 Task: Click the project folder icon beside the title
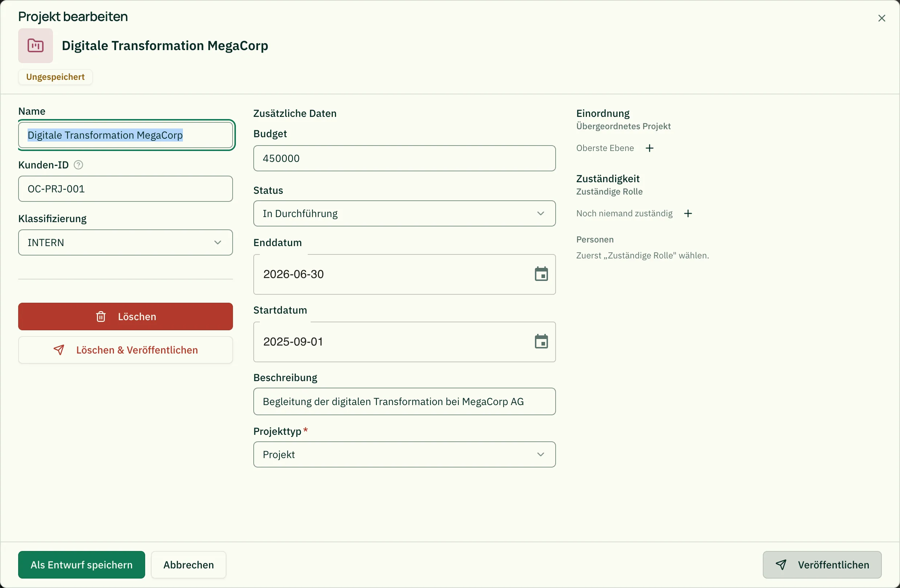36,46
